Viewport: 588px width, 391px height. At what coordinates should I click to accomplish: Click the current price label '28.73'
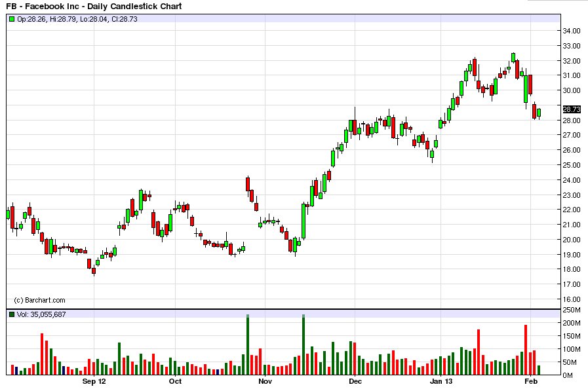pos(572,109)
